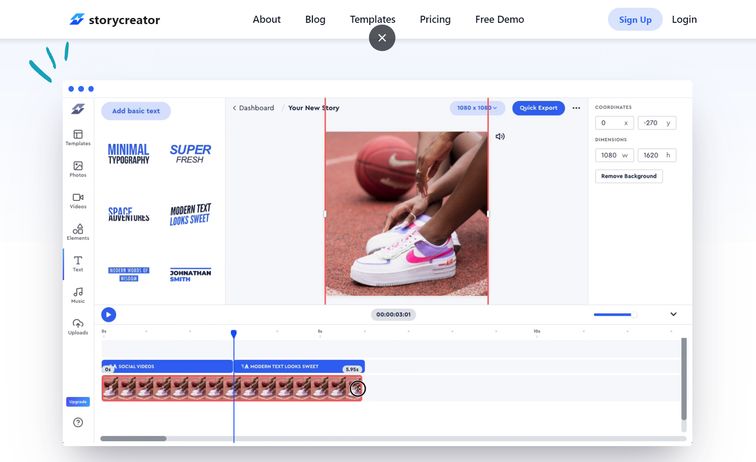
Task: Open the three-dot more options menu
Action: pyautogui.click(x=576, y=108)
